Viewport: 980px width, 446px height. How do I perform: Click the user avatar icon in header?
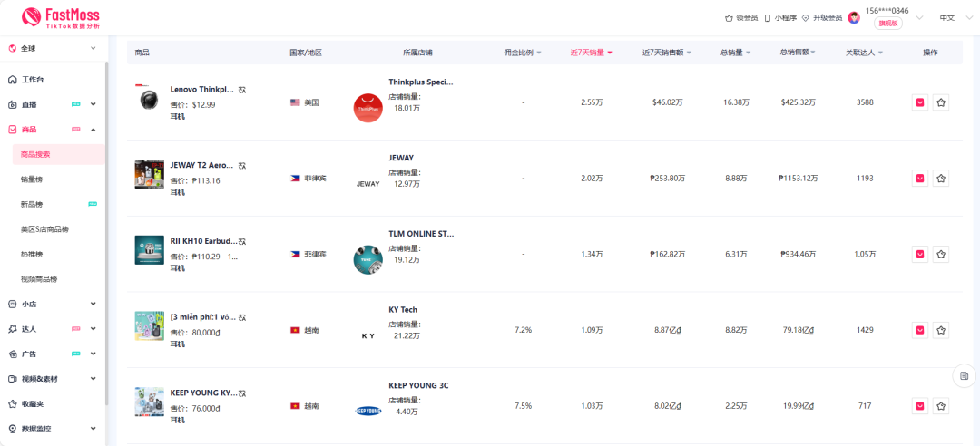[x=854, y=17]
